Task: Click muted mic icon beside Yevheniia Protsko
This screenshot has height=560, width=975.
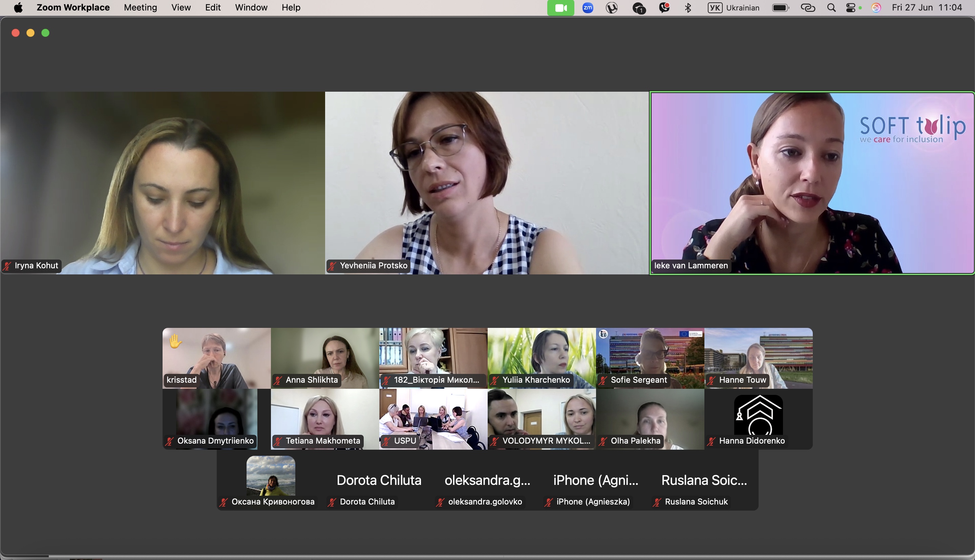Action: tap(332, 266)
